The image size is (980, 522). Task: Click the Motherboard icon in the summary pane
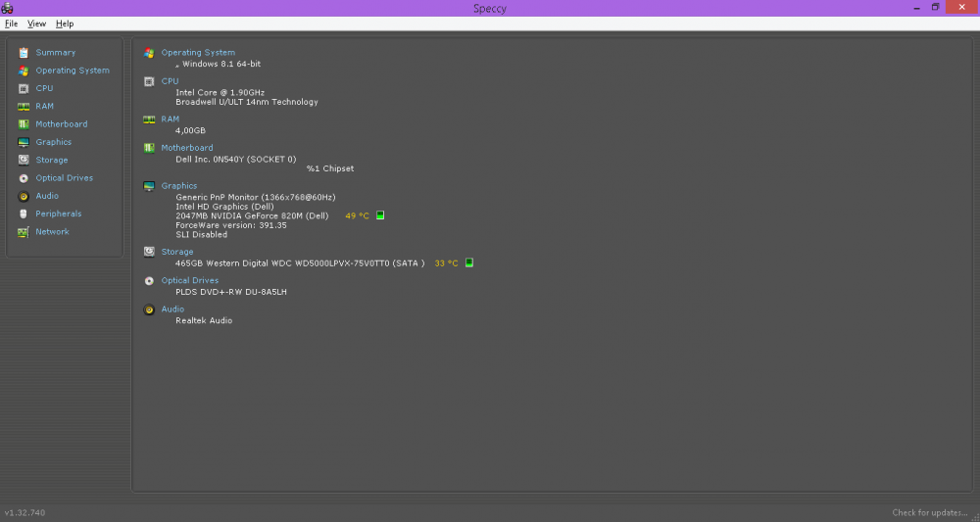(x=149, y=148)
